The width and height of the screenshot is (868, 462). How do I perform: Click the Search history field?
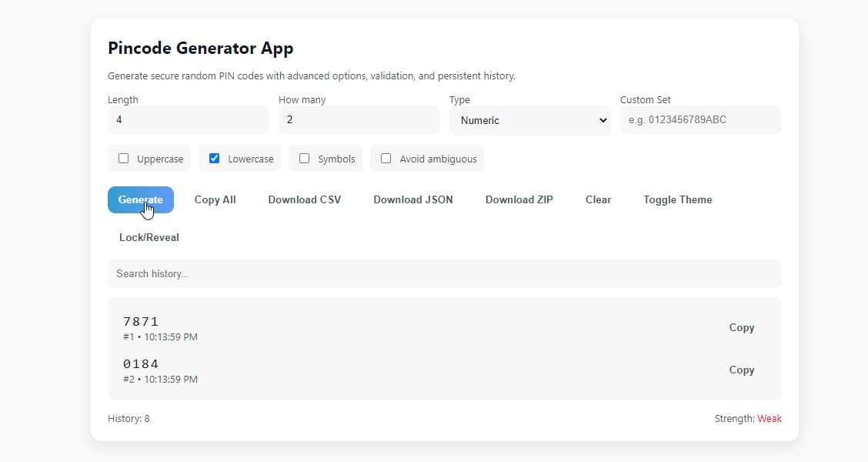(x=444, y=273)
